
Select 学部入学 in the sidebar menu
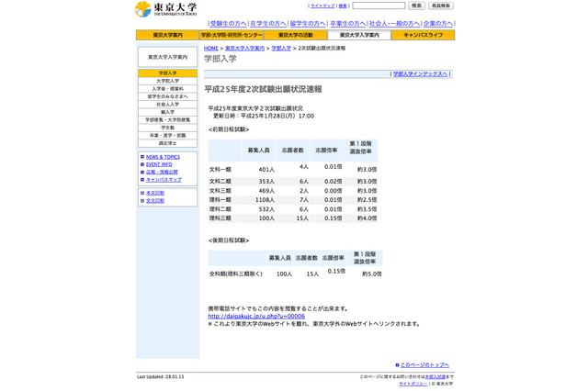click(167, 73)
